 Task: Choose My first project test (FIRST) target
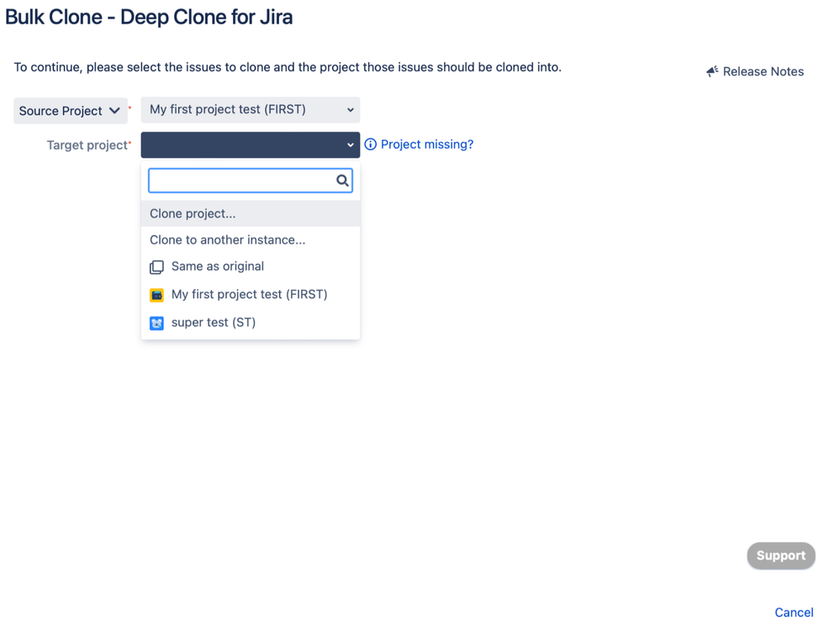251,294
